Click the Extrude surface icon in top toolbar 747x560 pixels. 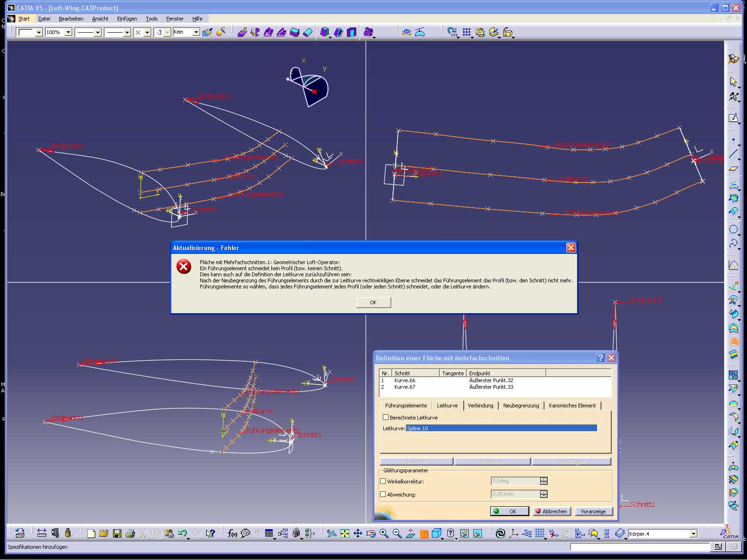pos(242,32)
